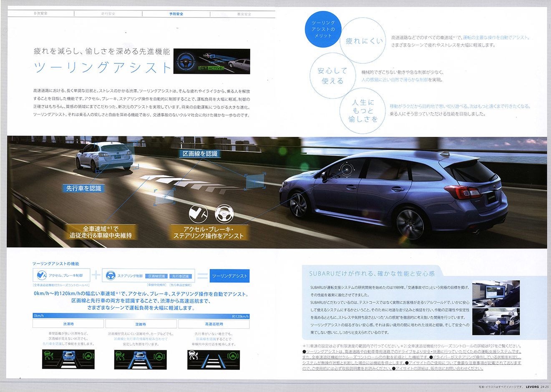Image resolution: width=551 pixels, height=392 pixels.
Task: Click the 疲れを減らし、愉しさを深める先進機能 heading
Action: [102, 51]
